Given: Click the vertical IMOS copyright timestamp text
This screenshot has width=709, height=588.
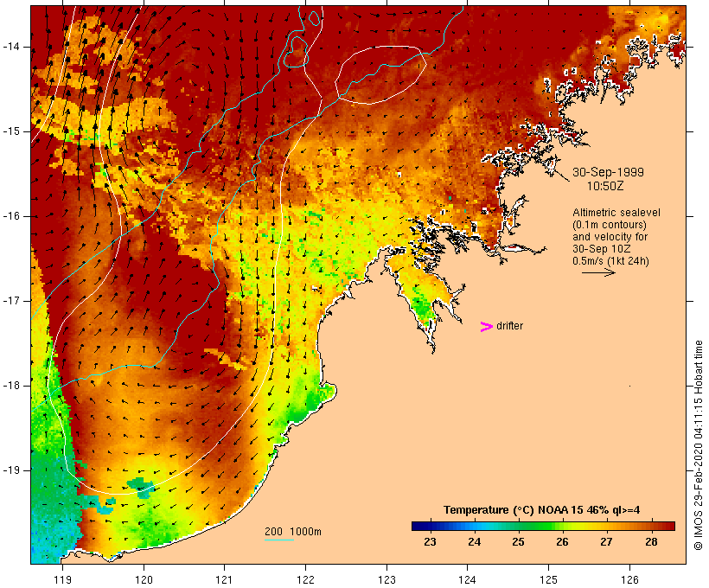Looking at the screenshot, I should 698,445.
